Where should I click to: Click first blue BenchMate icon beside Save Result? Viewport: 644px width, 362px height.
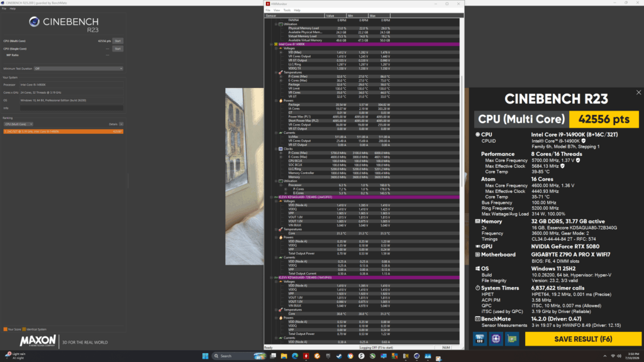[480, 339]
